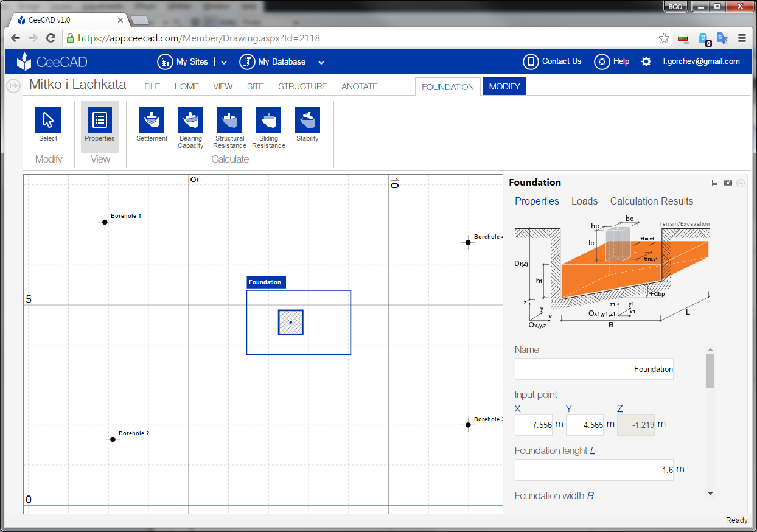Click the Foundation length L field

(x=594, y=470)
